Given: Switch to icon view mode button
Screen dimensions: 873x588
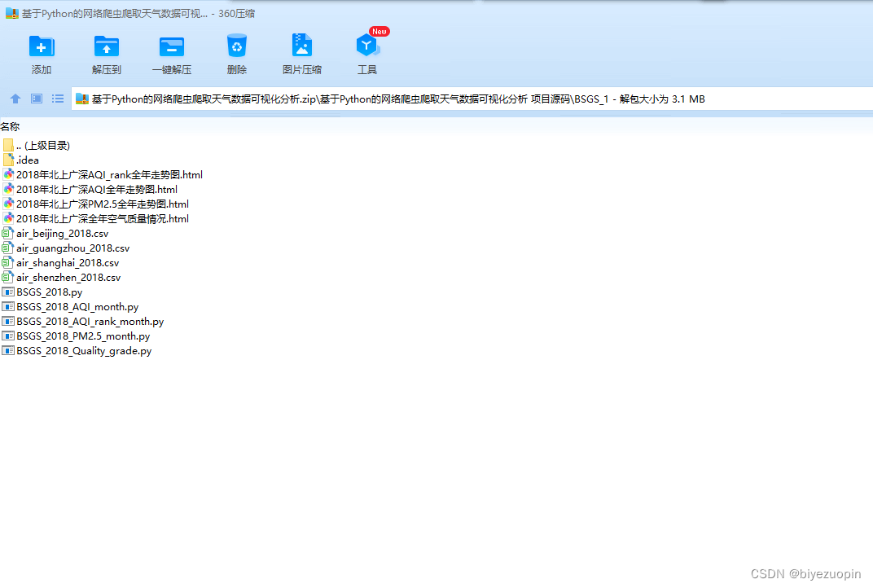Looking at the screenshot, I should coord(37,99).
